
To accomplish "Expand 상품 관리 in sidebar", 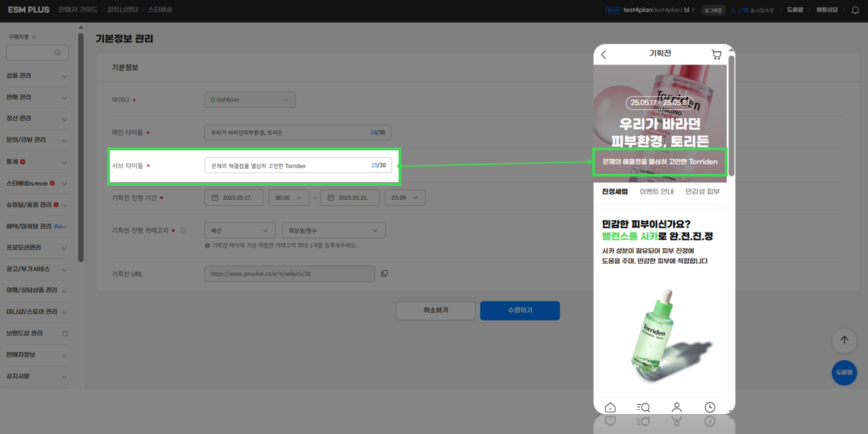I will click(x=65, y=76).
